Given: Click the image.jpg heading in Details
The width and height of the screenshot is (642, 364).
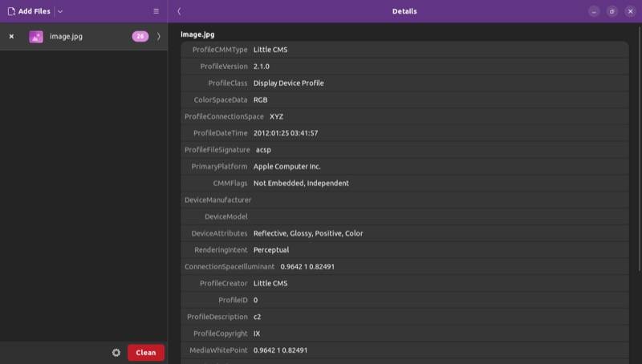Looking at the screenshot, I should click(197, 34).
